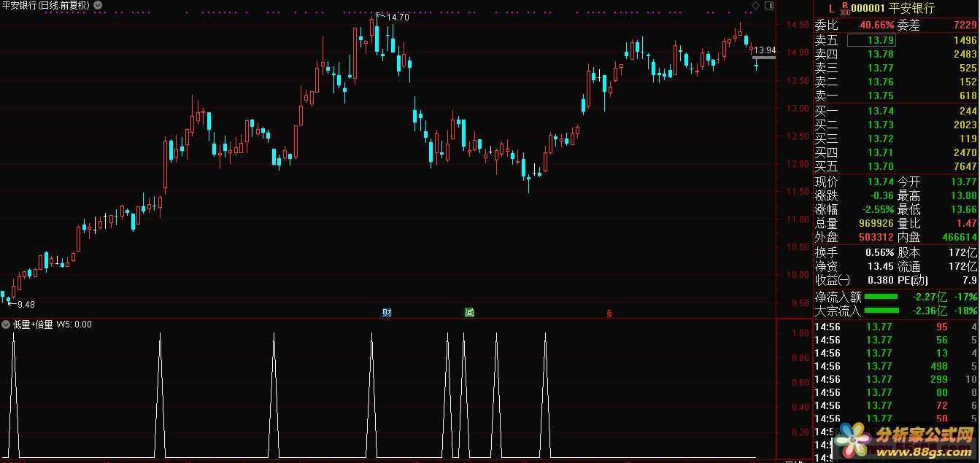Expand the 低量+倍量 indicator menu arrow
This screenshot has height=463, width=980.
[x=6, y=324]
